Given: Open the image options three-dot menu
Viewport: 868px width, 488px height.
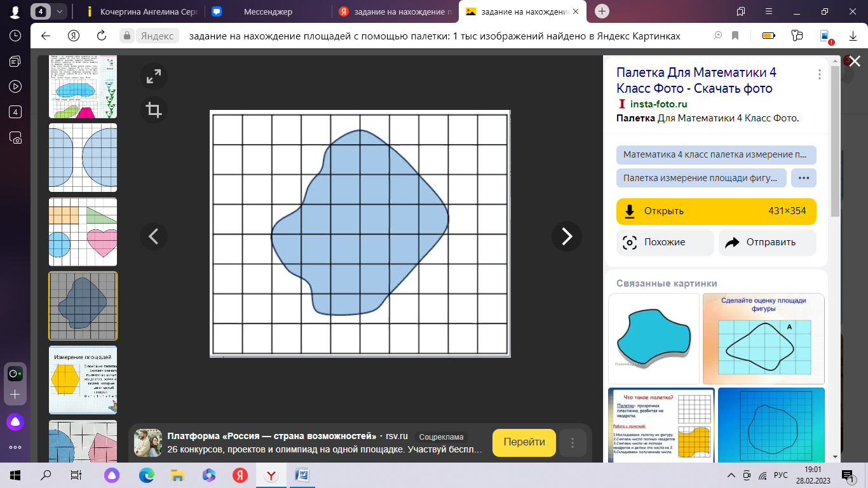Looking at the screenshot, I should (820, 74).
